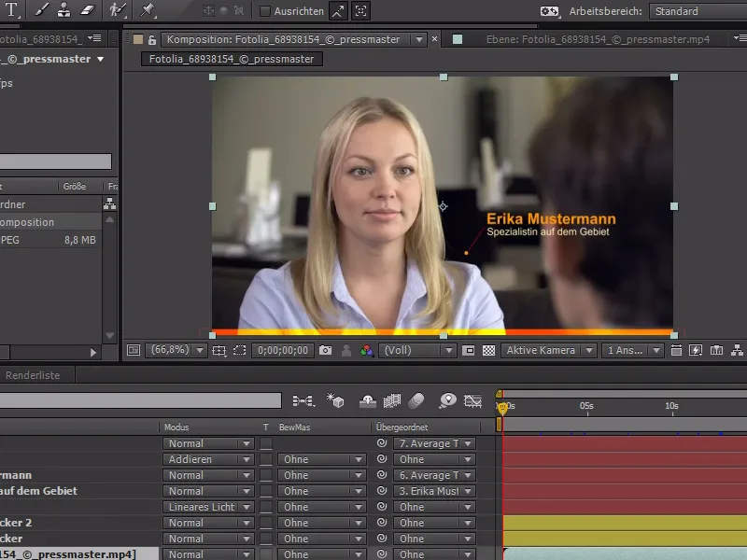
Task: Open the 1 Ans... view layout dropdown
Action: point(633,351)
